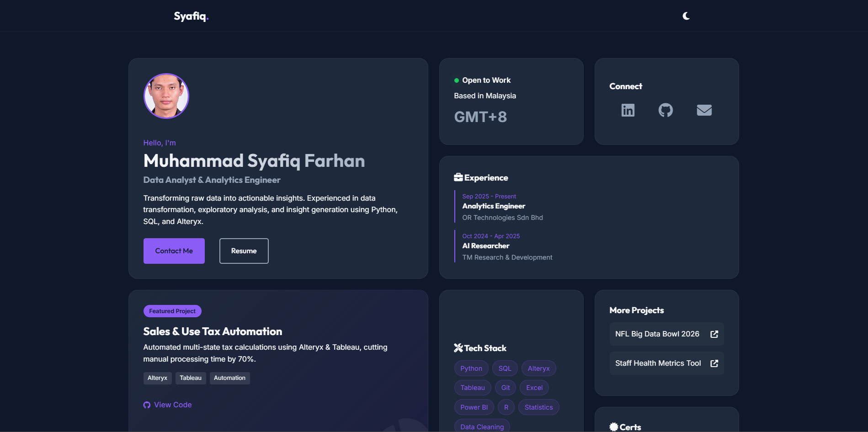Click the GitHub icon beside View Code
Image resolution: width=868 pixels, height=432 pixels.
pos(147,405)
